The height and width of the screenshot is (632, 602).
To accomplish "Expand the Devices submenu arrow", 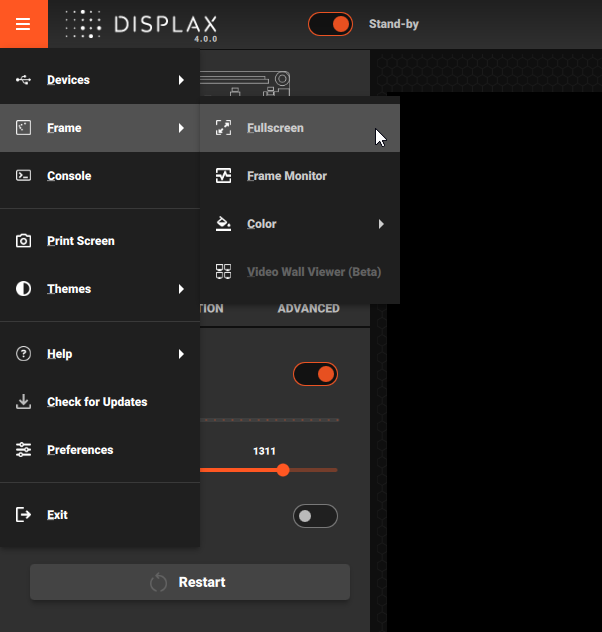I will point(181,80).
